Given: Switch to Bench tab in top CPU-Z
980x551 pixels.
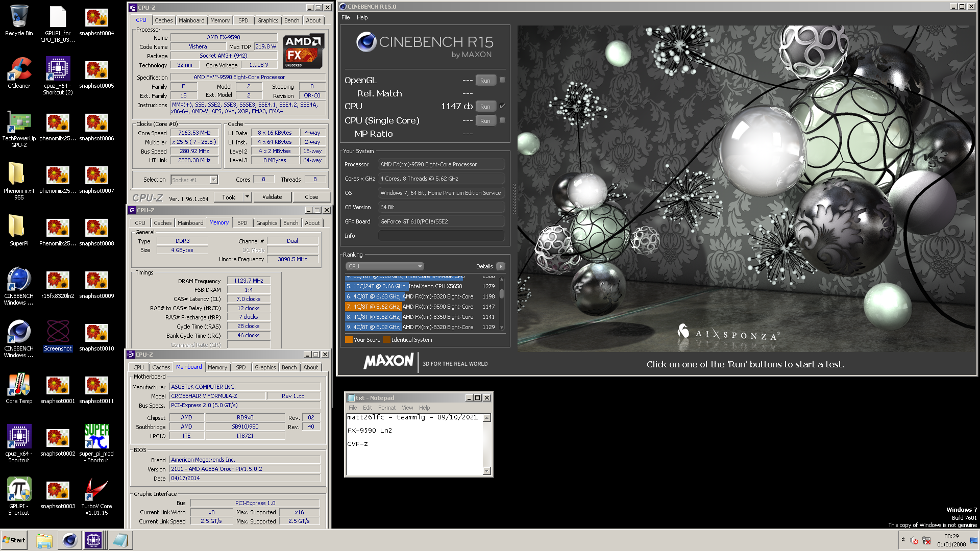Looking at the screenshot, I should tap(292, 20).
